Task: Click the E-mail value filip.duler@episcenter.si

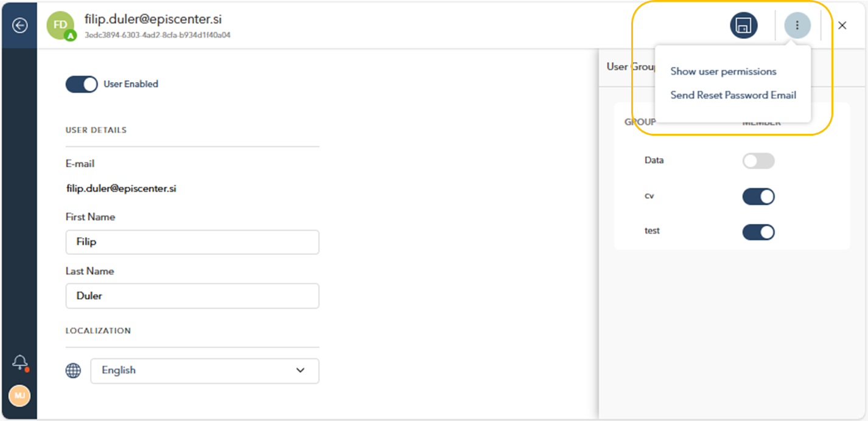Action: tap(121, 189)
